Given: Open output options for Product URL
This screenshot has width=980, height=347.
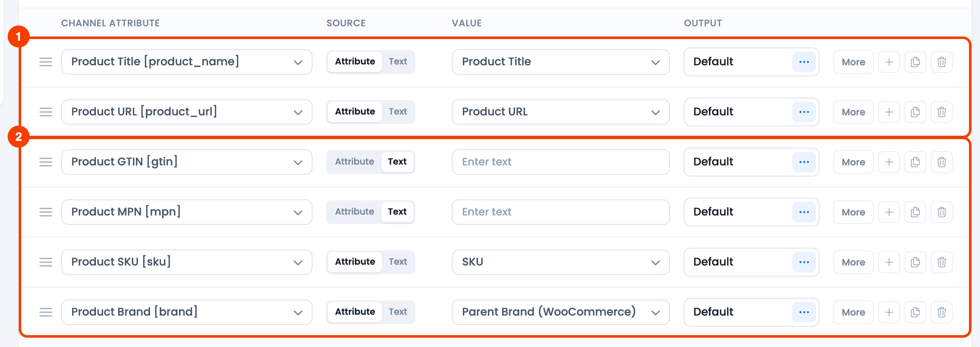Looking at the screenshot, I should pyautogui.click(x=804, y=112).
